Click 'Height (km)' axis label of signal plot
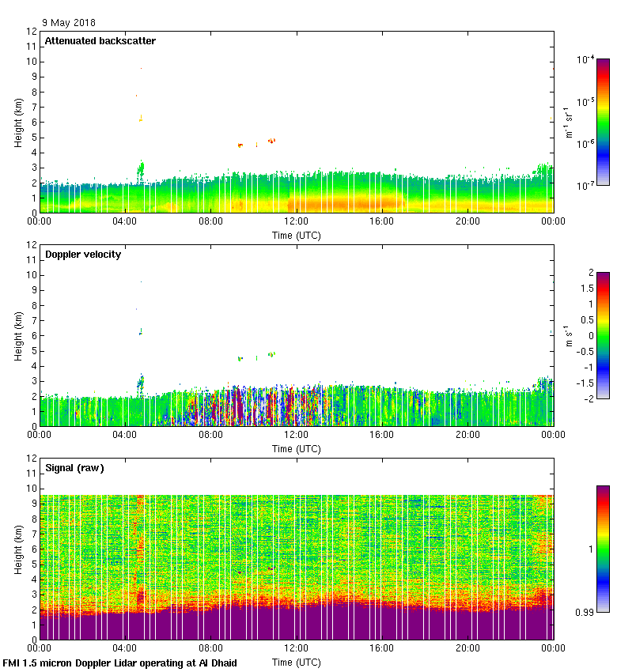This screenshot has height=672, width=617. pyautogui.click(x=17, y=549)
